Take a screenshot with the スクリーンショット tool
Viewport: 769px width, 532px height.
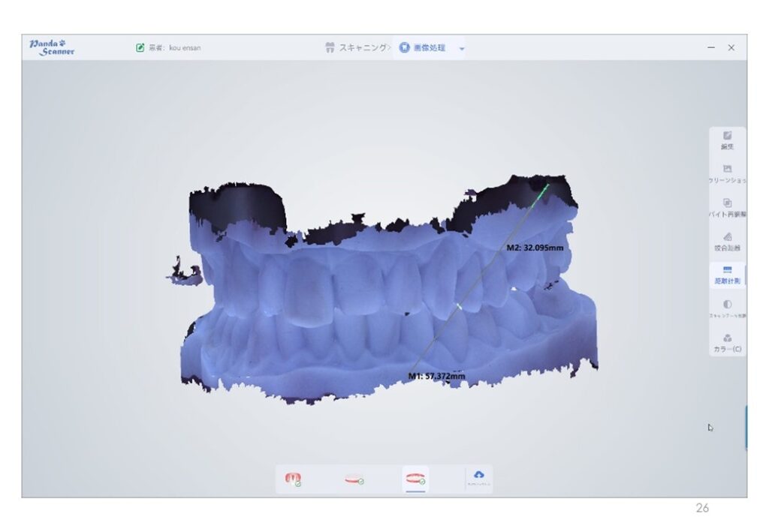(x=727, y=174)
